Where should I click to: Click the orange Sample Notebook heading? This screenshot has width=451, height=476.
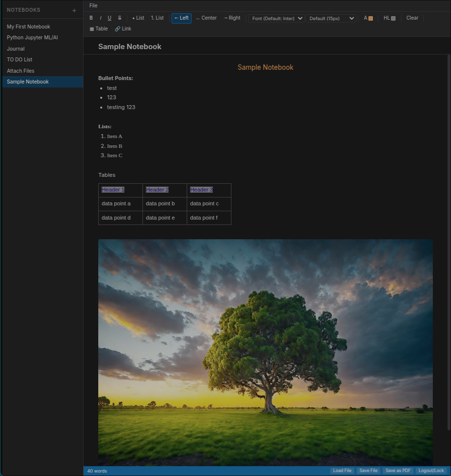click(265, 67)
